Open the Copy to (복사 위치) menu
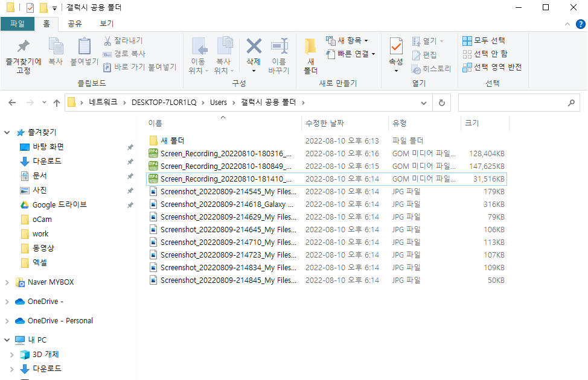 point(224,56)
